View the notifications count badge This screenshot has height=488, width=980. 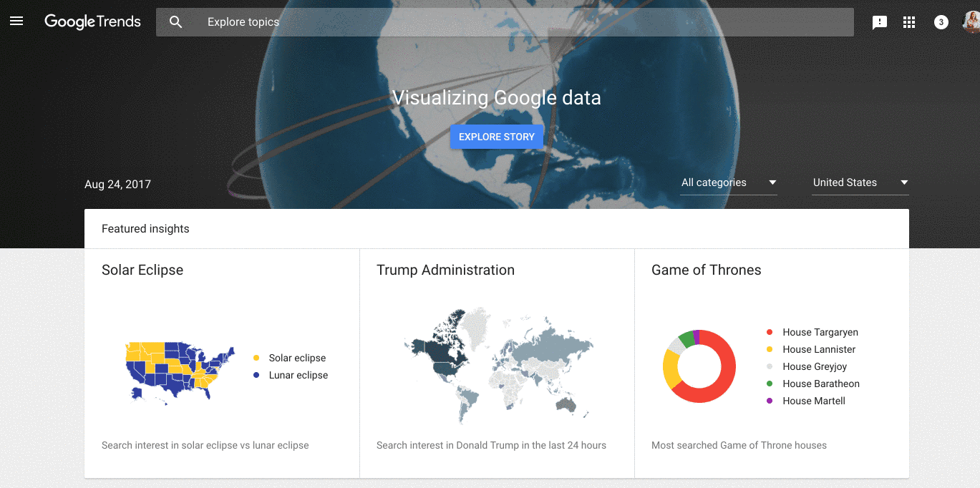pyautogui.click(x=941, y=22)
